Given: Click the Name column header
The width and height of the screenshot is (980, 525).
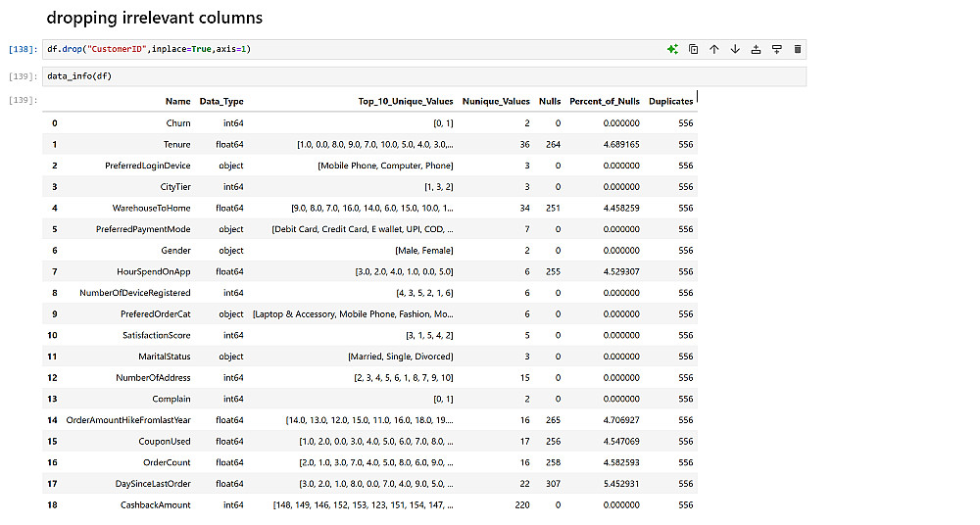Looking at the screenshot, I should tap(177, 101).
